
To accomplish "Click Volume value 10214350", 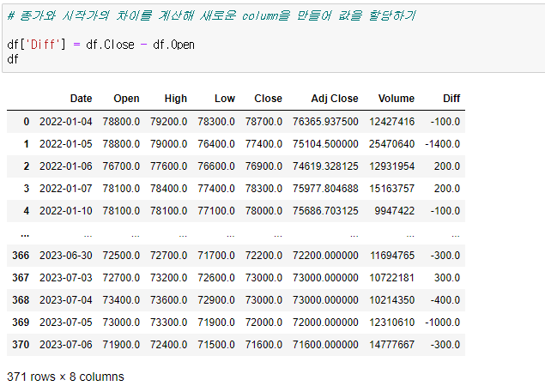I will click(x=391, y=300).
